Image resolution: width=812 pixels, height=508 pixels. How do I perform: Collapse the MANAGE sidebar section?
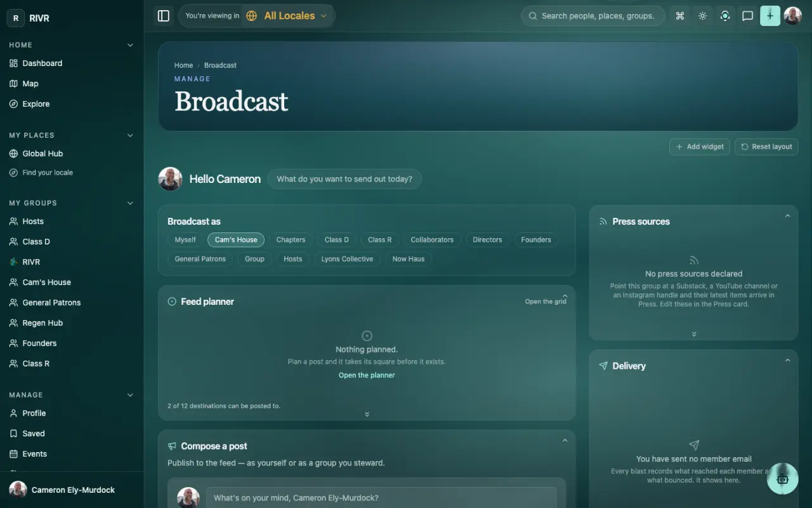pos(131,395)
